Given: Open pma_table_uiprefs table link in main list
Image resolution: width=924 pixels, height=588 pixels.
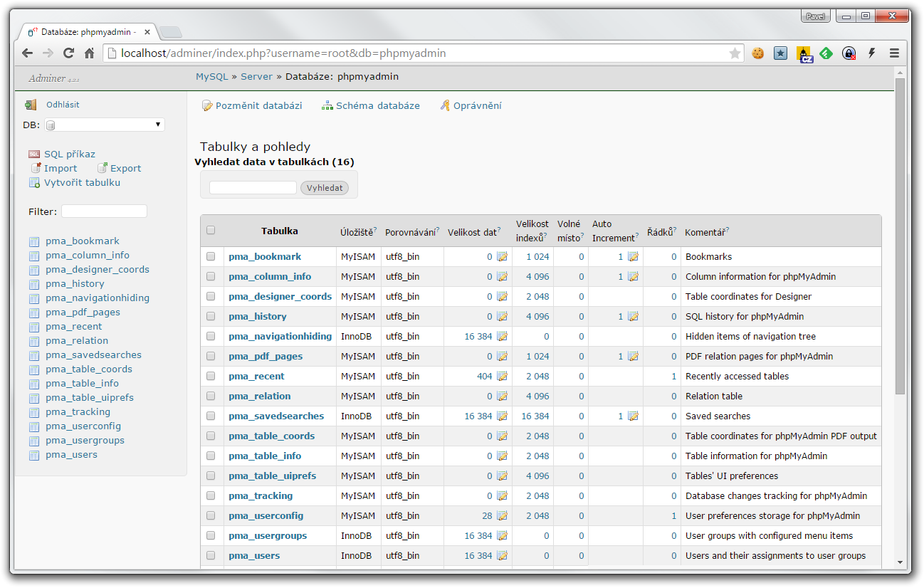Looking at the screenshot, I should click(272, 476).
